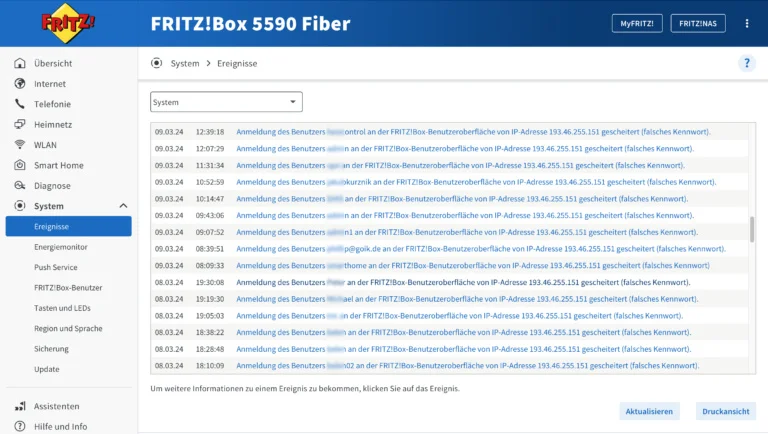Click the Telefonie phone icon
The width and height of the screenshot is (768, 434).
click(20, 104)
